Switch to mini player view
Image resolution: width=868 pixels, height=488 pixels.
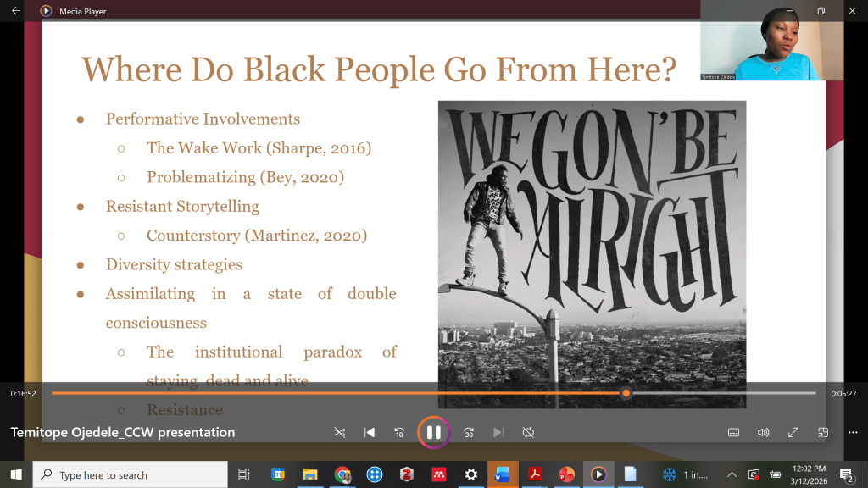(823, 432)
